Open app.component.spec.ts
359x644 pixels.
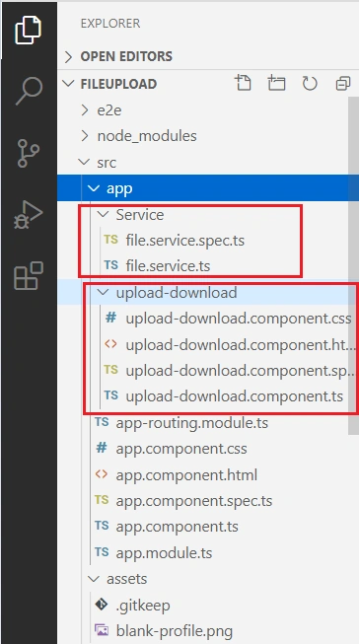pyautogui.click(x=194, y=501)
